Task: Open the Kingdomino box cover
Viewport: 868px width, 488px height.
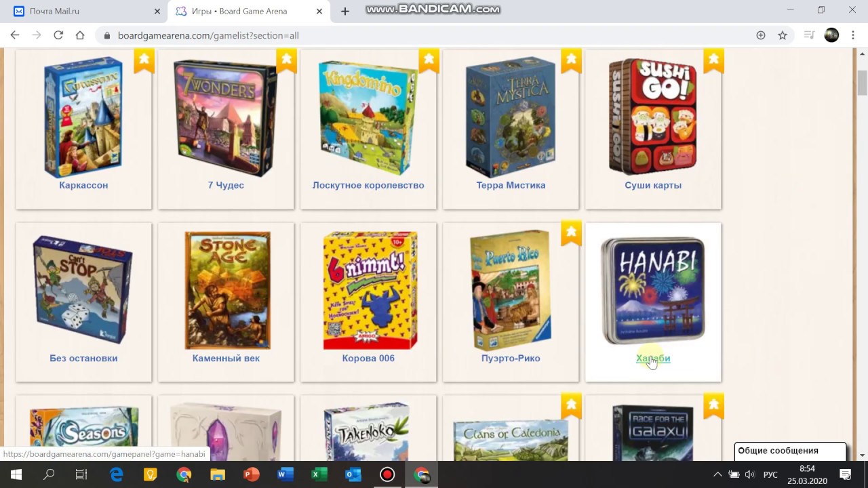Action: point(368,117)
